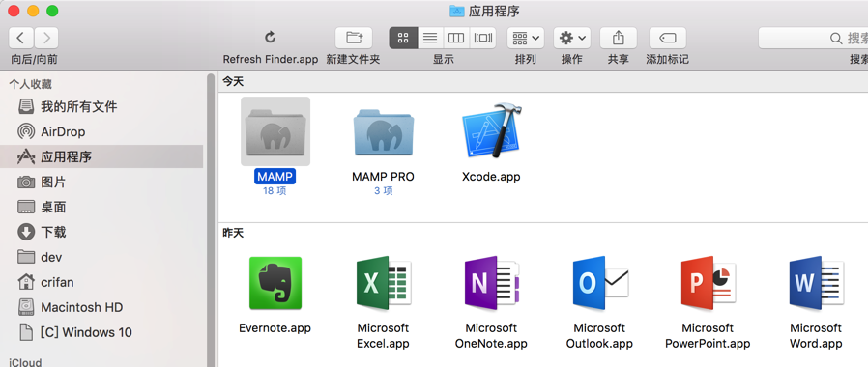This screenshot has width=868, height=367.
Task: Click the add tags button
Action: (x=668, y=38)
